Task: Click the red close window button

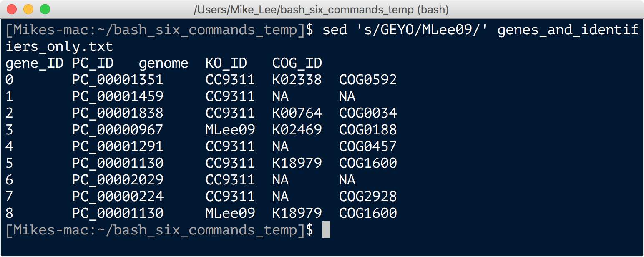Action: tap(11, 9)
